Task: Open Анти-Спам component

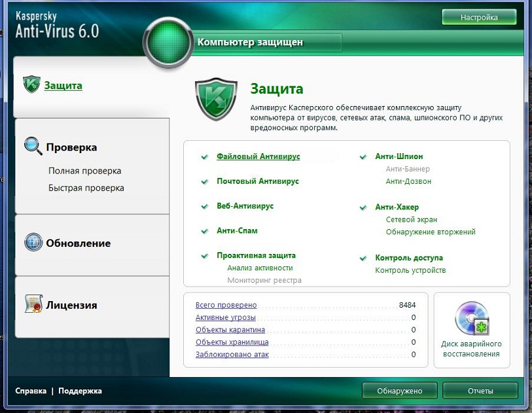Action: click(x=237, y=231)
